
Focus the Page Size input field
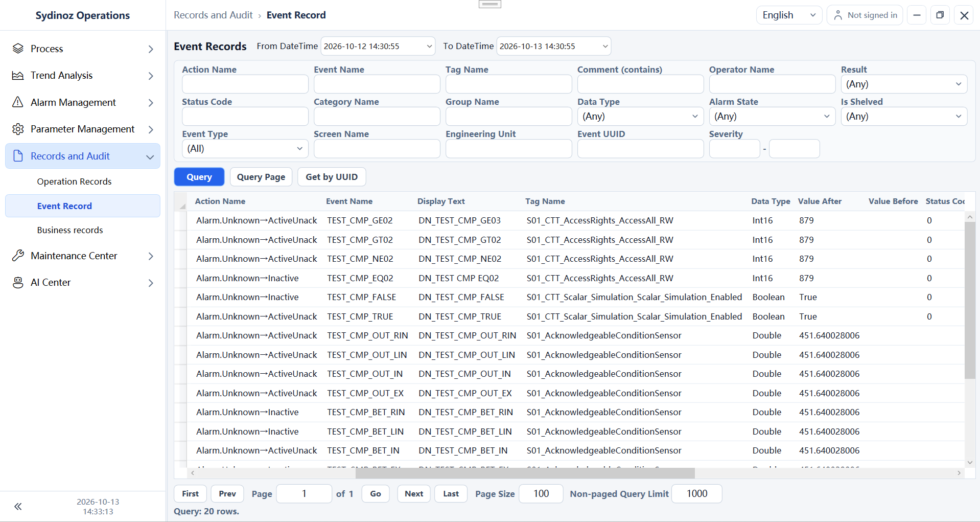pos(541,494)
